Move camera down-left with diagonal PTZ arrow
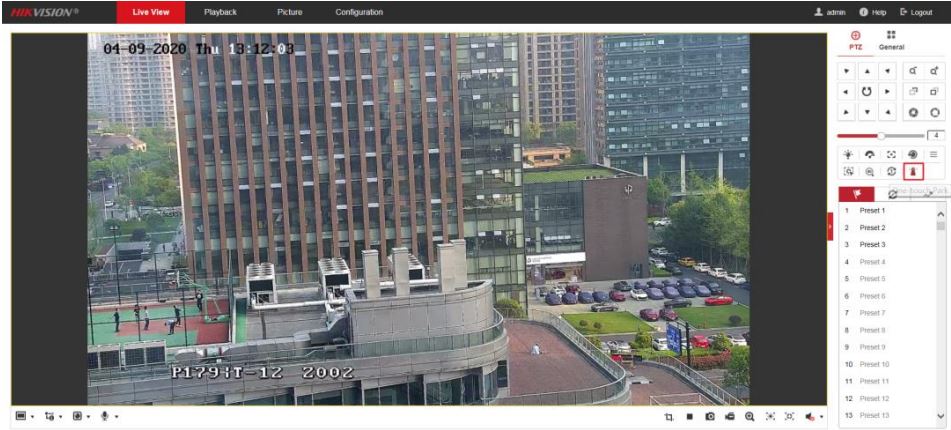Viewport: 951px width, 430px height. coord(846,112)
